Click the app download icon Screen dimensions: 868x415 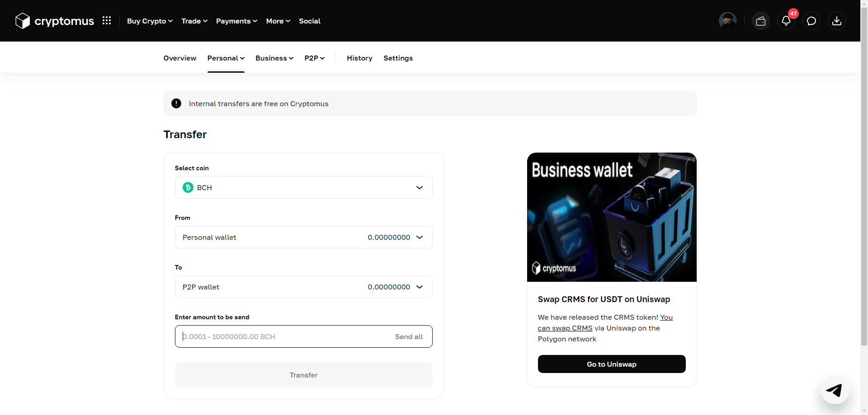coord(837,21)
